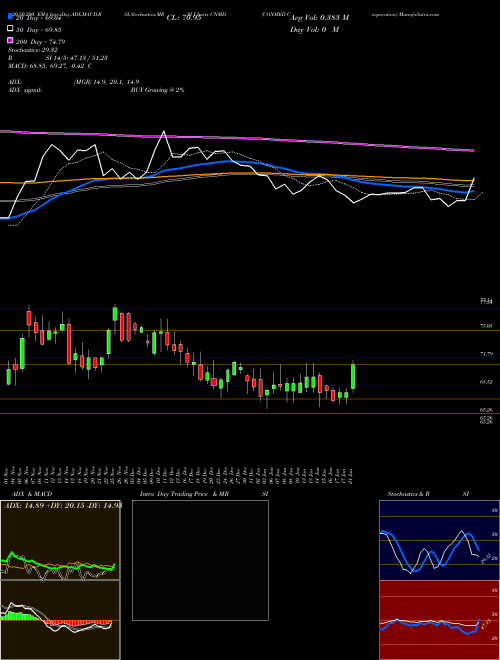Viewport: 500px width, 660px height.
Task: Click the white 50 Day legend swatch
Action: [11, 29]
